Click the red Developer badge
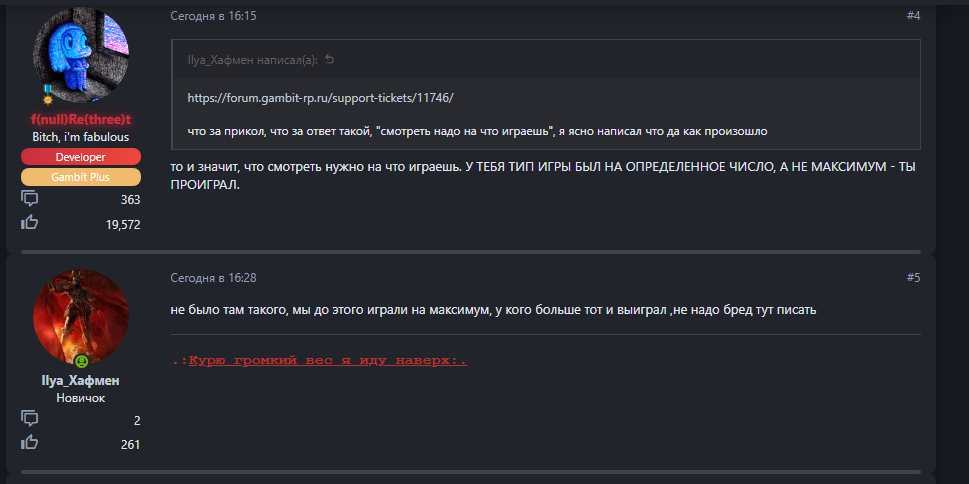Image resolution: width=969 pixels, height=484 pixels. click(82, 157)
